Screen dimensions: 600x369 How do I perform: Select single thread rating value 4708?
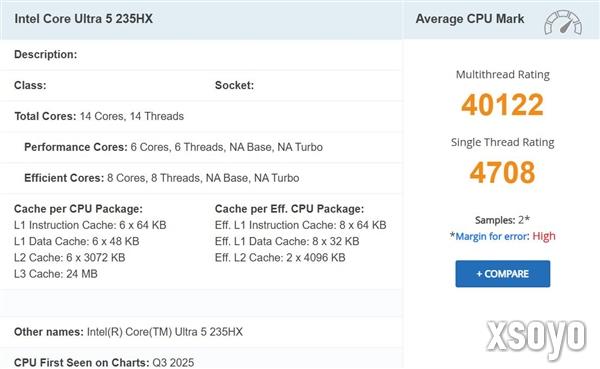click(x=502, y=172)
